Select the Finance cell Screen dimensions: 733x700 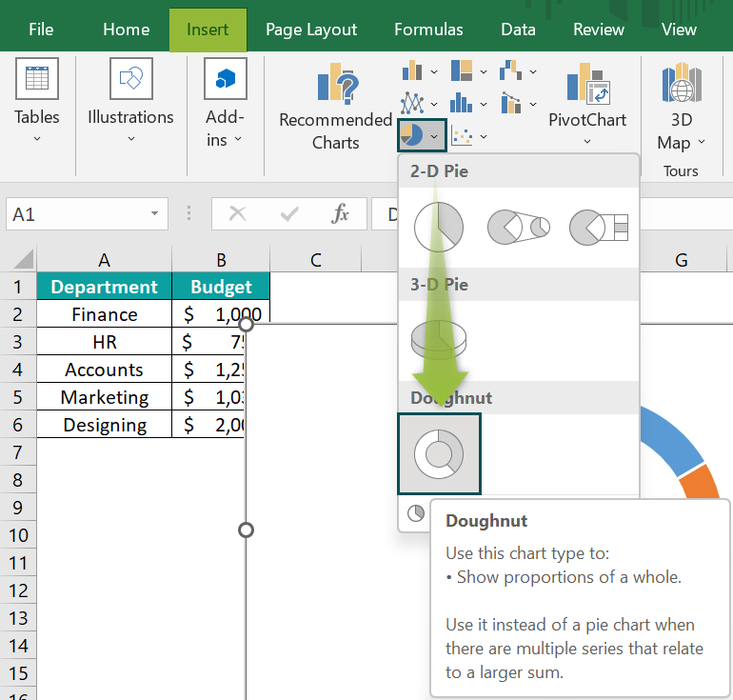coord(105,314)
